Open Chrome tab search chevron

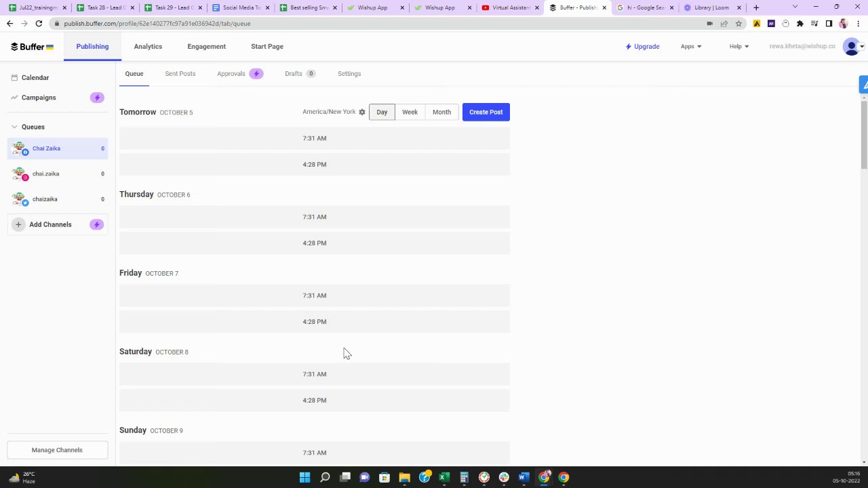coord(795,7)
